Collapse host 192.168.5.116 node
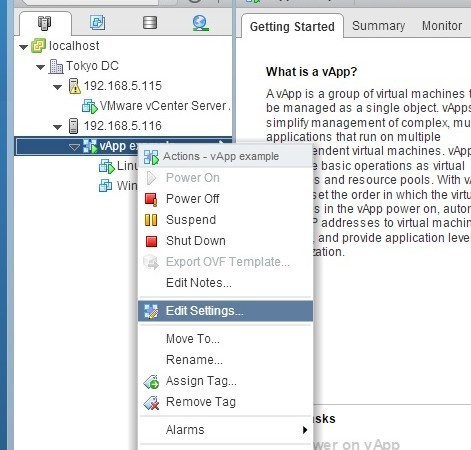The image size is (471, 450). coord(57,127)
